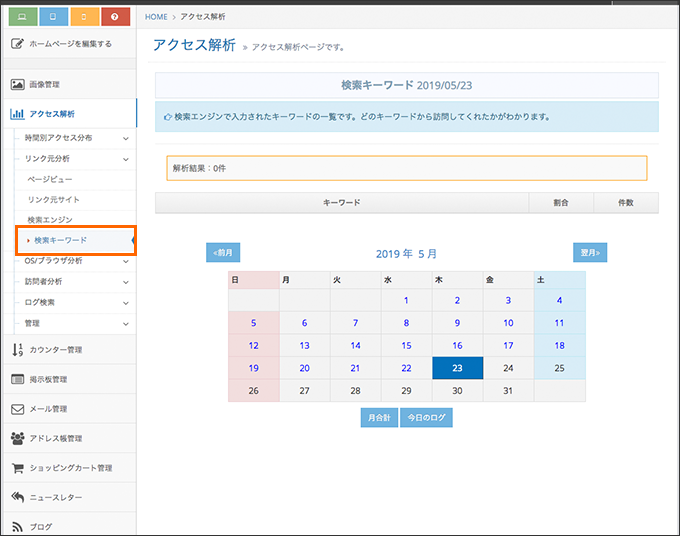Click the 翌月› next month button

[590, 252]
